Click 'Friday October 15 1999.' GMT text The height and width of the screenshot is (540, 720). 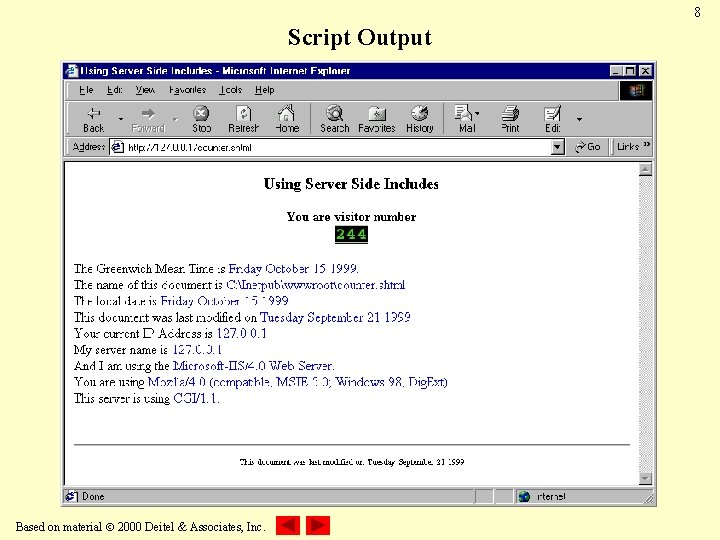click(293, 269)
